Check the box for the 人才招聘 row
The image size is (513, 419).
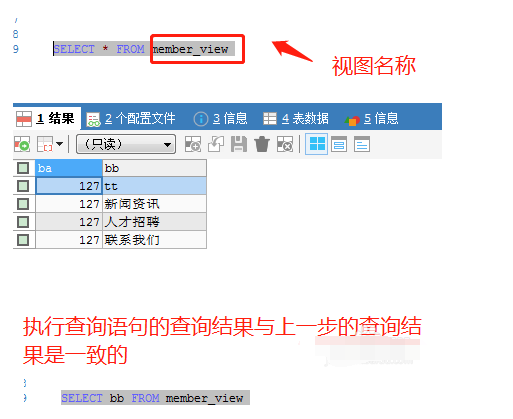[23, 222]
